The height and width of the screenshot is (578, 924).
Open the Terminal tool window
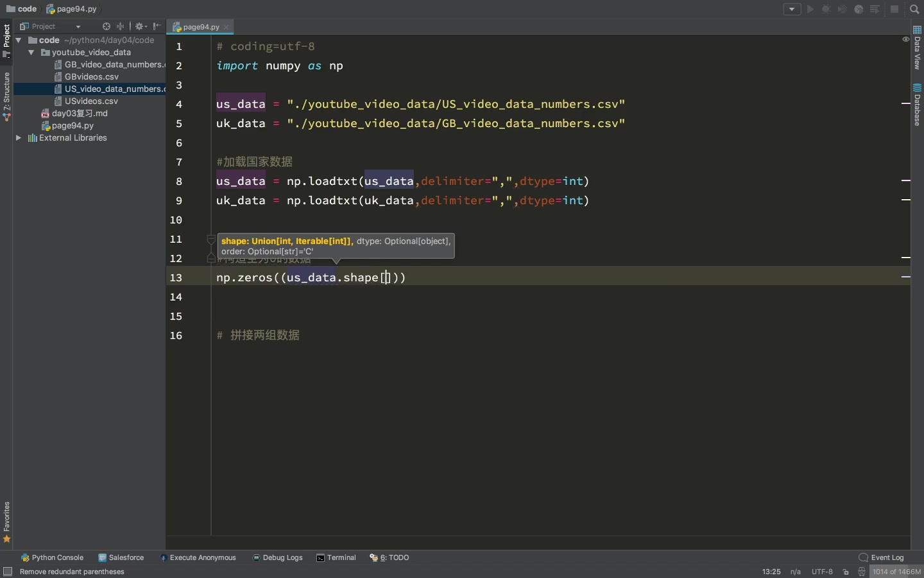point(336,557)
